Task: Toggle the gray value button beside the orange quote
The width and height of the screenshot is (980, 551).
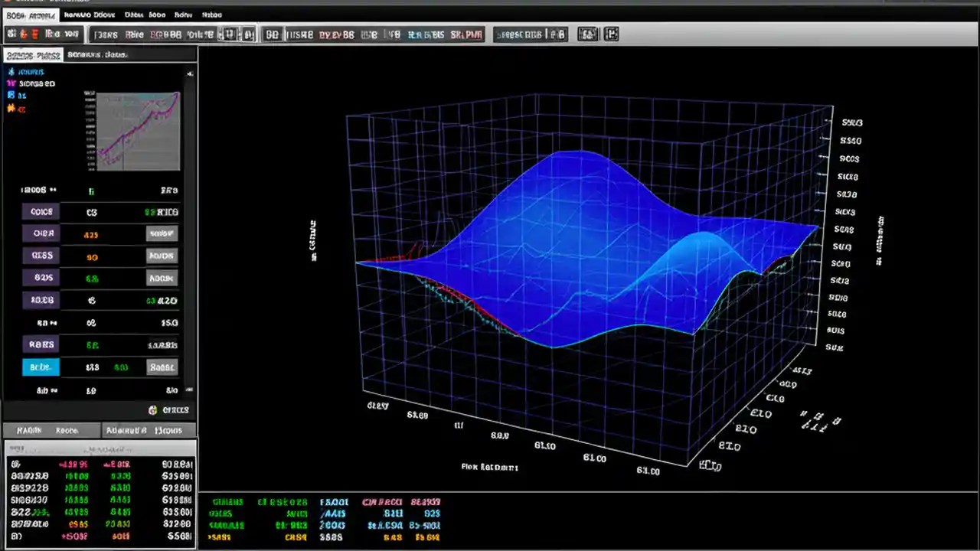Action: [x=162, y=233]
